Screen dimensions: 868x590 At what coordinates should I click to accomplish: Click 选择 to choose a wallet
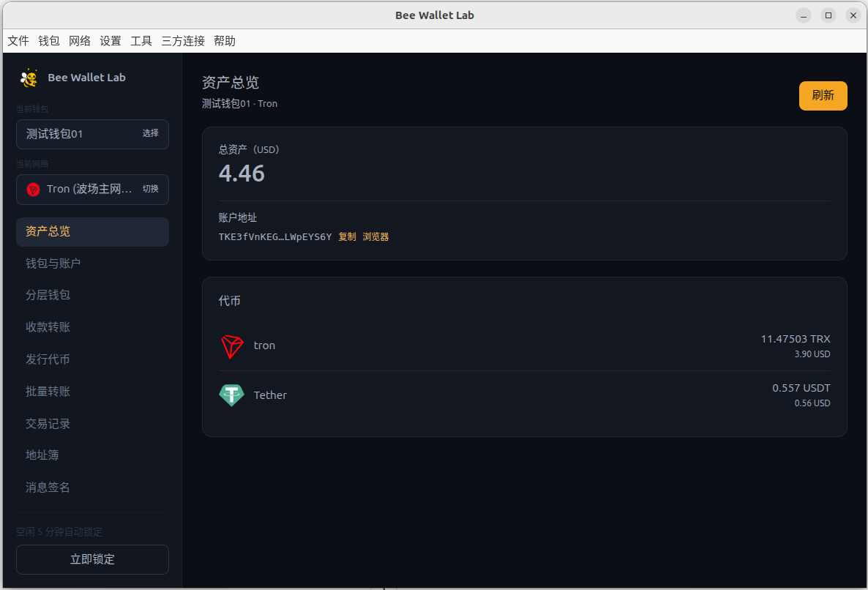(x=151, y=132)
